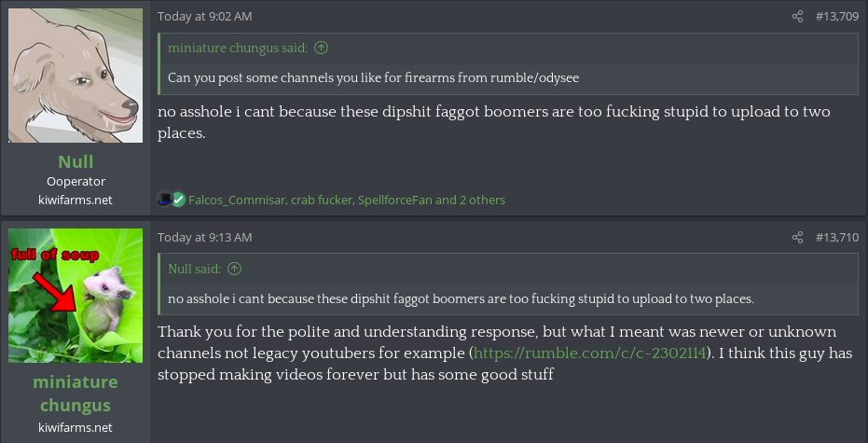Open Null's dog avatar image
Viewport: 868px width, 443px height.
[76, 76]
